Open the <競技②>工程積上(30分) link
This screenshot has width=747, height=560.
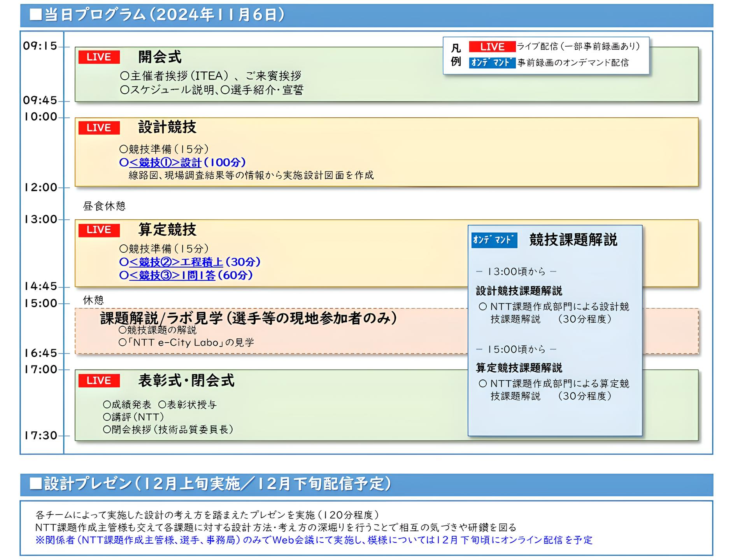tap(190, 262)
